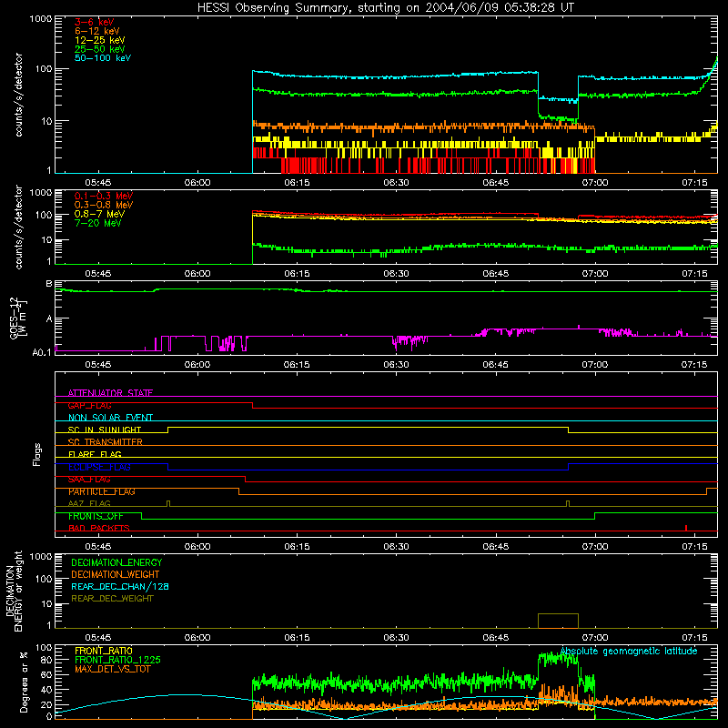
Task: Click the 0.1-0.3 MeV legend label
Action: pyautogui.click(x=104, y=196)
